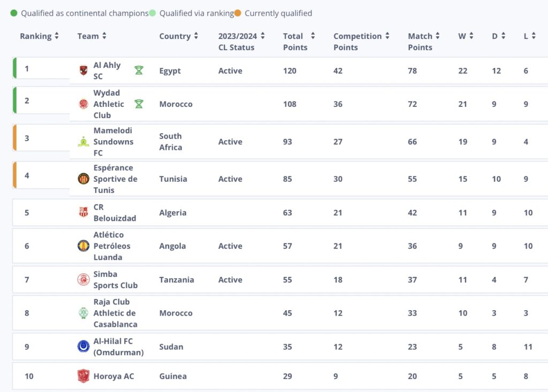548x392 pixels.
Task: Click the Mamelodi Sundowns FC logo
Action: click(83, 142)
